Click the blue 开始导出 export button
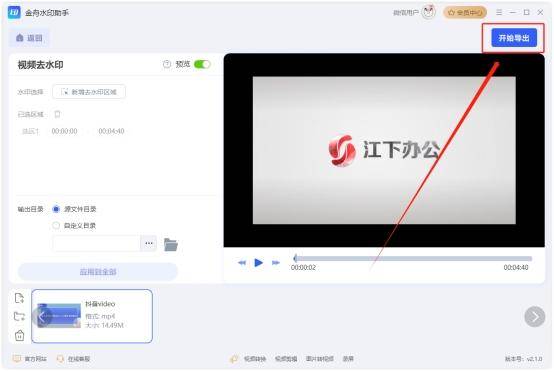This screenshot has width=554, height=372. 514,38
